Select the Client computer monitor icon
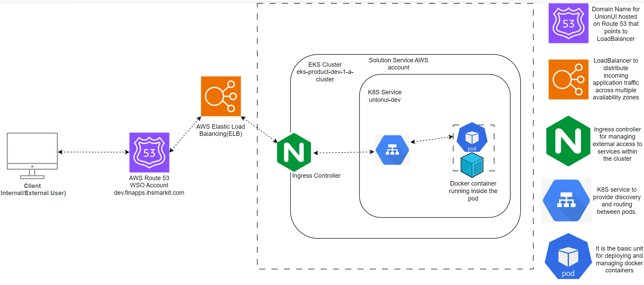The image size is (644, 285). pos(32,156)
